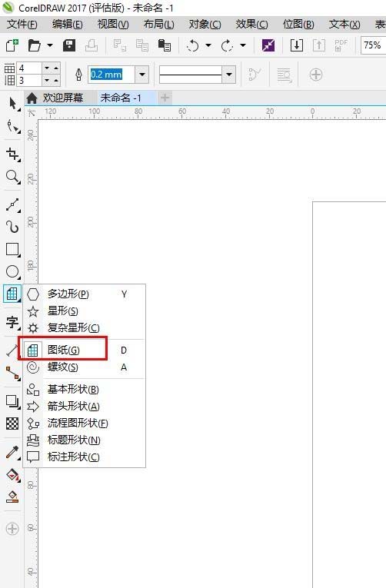Click the New document icon
The height and width of the screenshot is (588, 386).
[x=12, y=45]
